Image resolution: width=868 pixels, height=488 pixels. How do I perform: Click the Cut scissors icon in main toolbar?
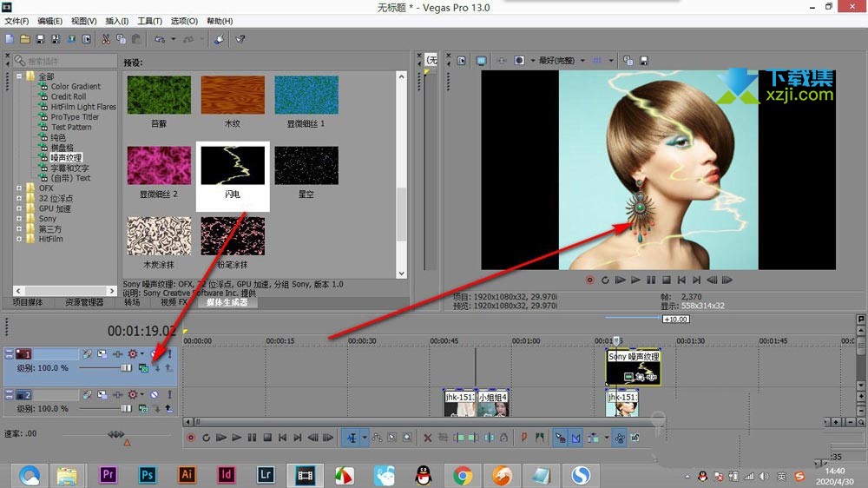105,39
